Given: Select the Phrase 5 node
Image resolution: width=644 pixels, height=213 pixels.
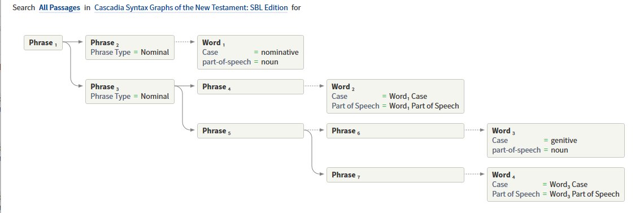Looking at the screenshot, I should point(250,131).
